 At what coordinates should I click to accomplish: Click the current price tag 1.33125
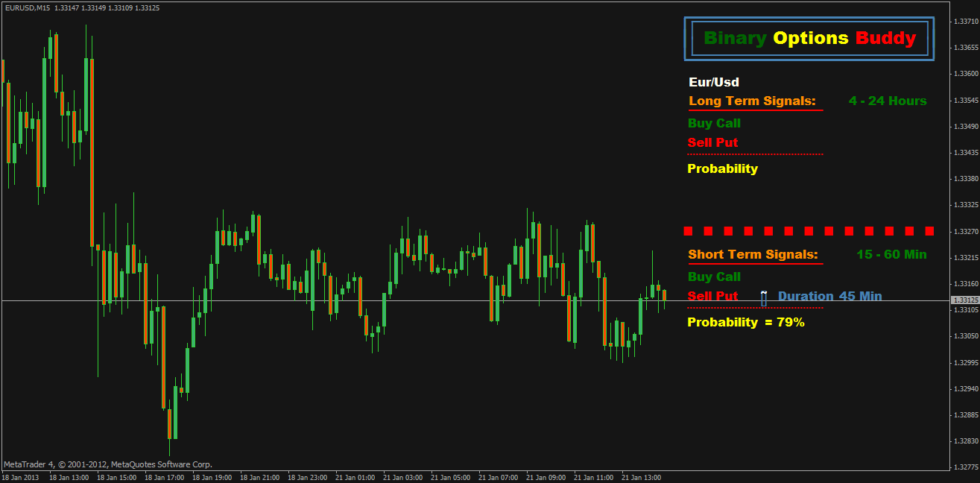[966, 300]
